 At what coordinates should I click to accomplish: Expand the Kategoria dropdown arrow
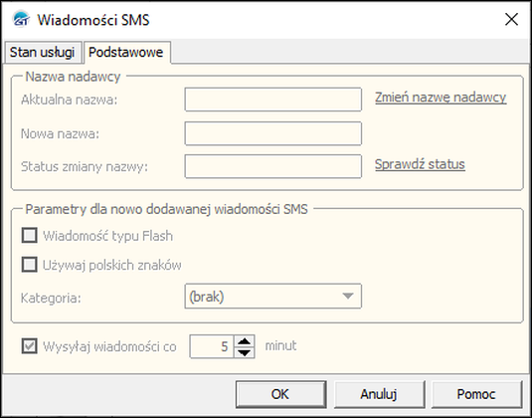pyautogui.click(x=348, y=297)
